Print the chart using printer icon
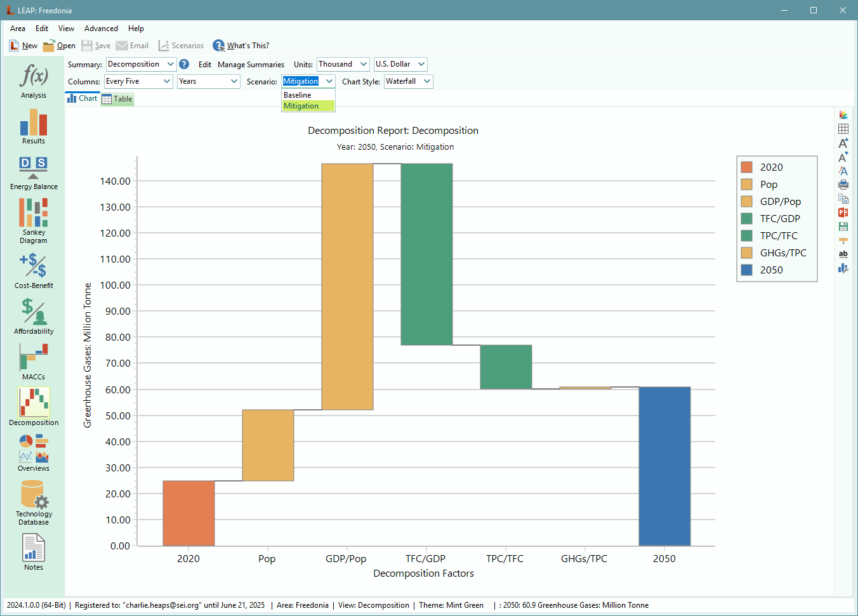Image resolution: width=858 pixels, height=616 pixels. pos(843,185)
